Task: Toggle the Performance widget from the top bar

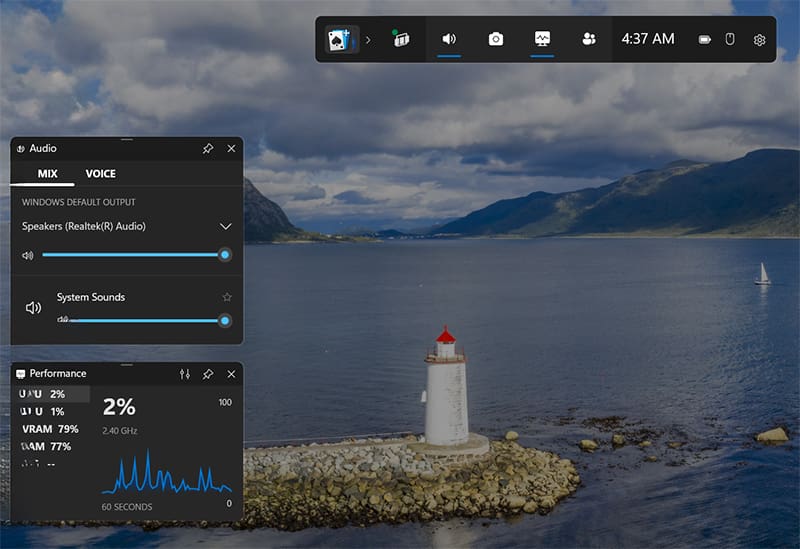Action: (542, 39)
